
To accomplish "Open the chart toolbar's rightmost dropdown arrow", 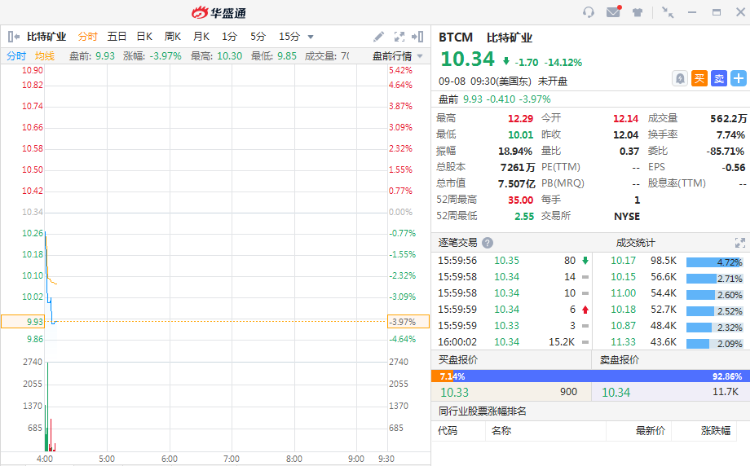I will point(419,36).
